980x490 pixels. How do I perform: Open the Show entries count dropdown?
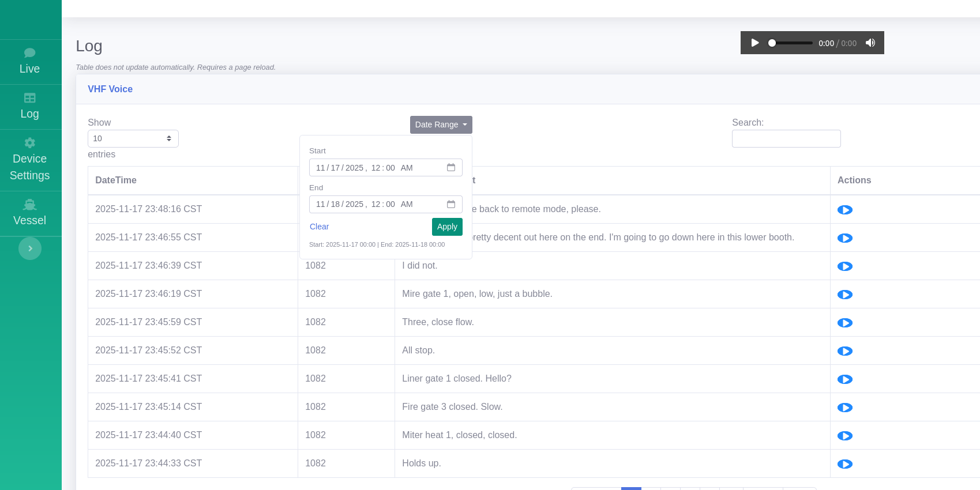coord(133,138)
